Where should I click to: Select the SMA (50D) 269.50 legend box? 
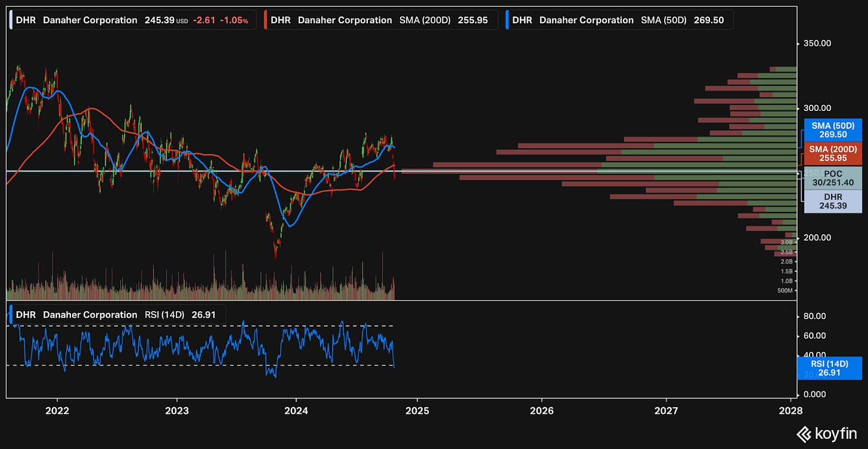coord(619,20)
